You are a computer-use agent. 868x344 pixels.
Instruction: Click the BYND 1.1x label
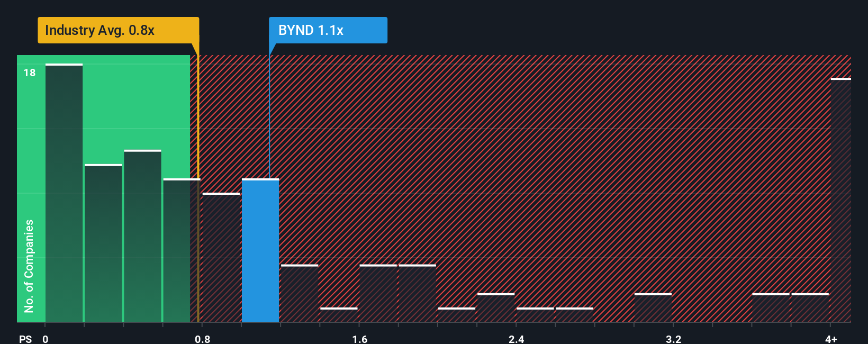coord(328,30)
